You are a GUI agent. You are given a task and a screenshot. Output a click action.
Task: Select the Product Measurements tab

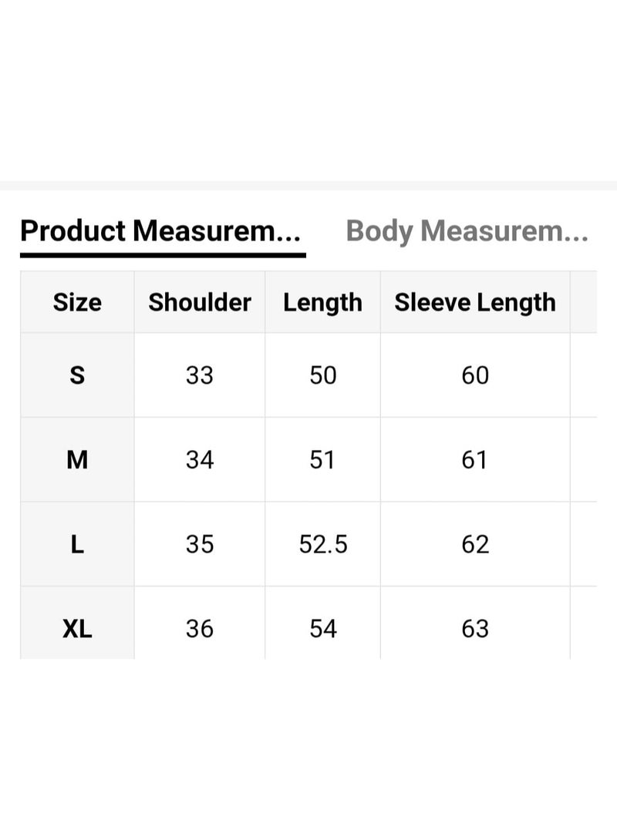(x=162, y=231)
